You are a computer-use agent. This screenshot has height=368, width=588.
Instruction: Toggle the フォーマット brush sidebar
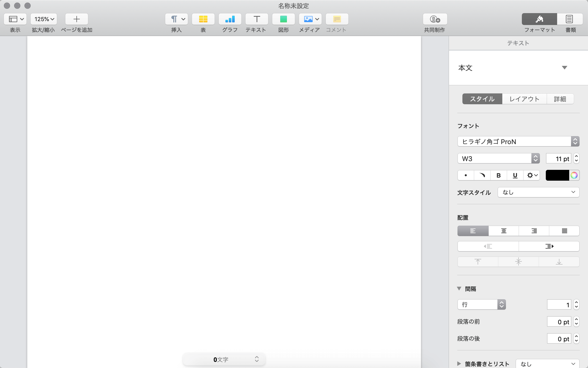coord(540,19)
